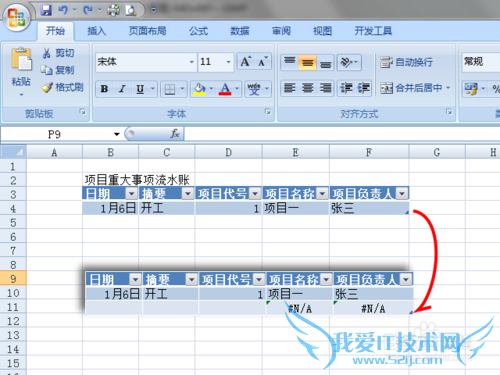Switch to 开发工具 tab
Viewport: 500px width, 375px height.
(373, 31)
